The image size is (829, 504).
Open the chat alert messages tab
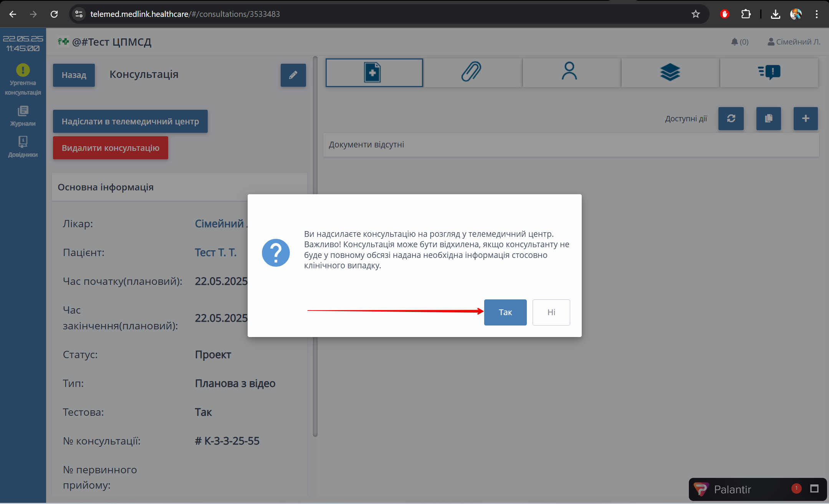pos(769,73)
